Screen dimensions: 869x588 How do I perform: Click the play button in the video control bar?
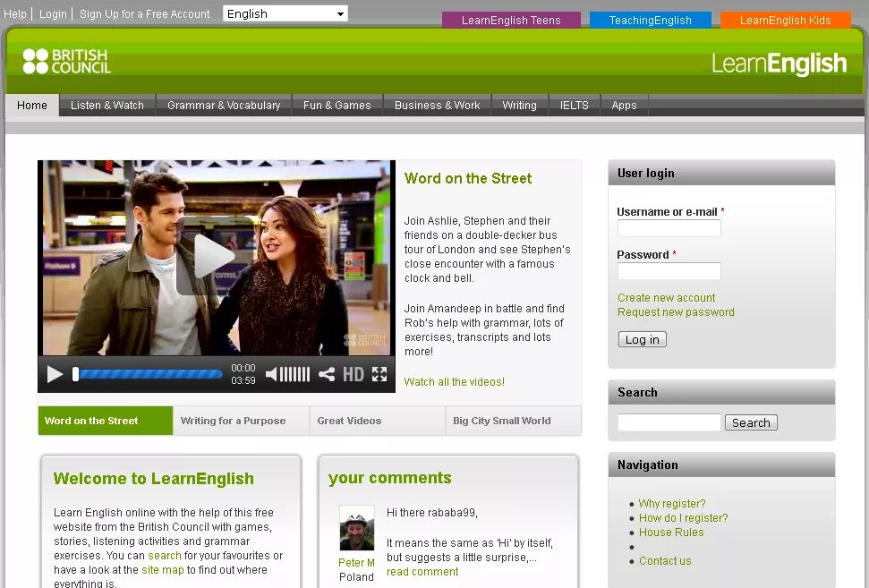55,375
